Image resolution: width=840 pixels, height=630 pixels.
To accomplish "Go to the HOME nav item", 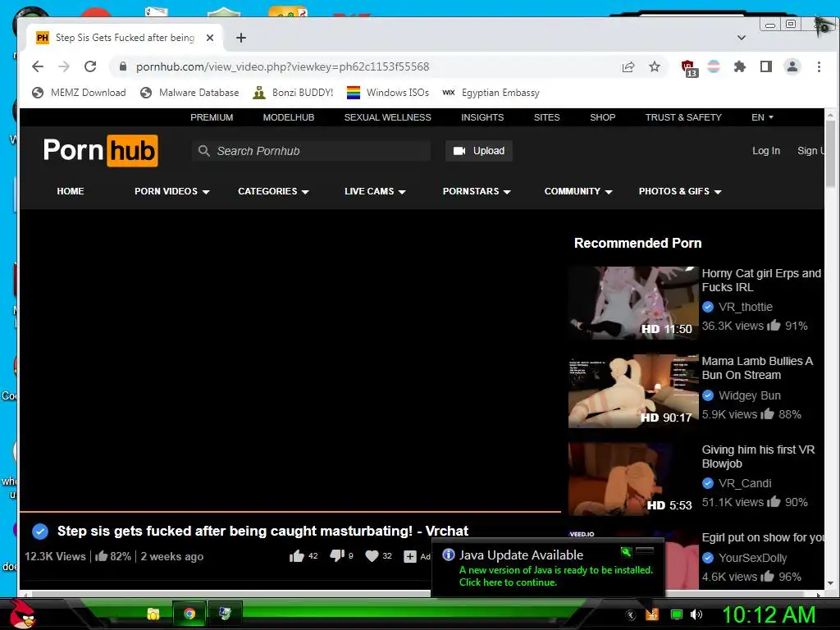I will tap(71, 191).
